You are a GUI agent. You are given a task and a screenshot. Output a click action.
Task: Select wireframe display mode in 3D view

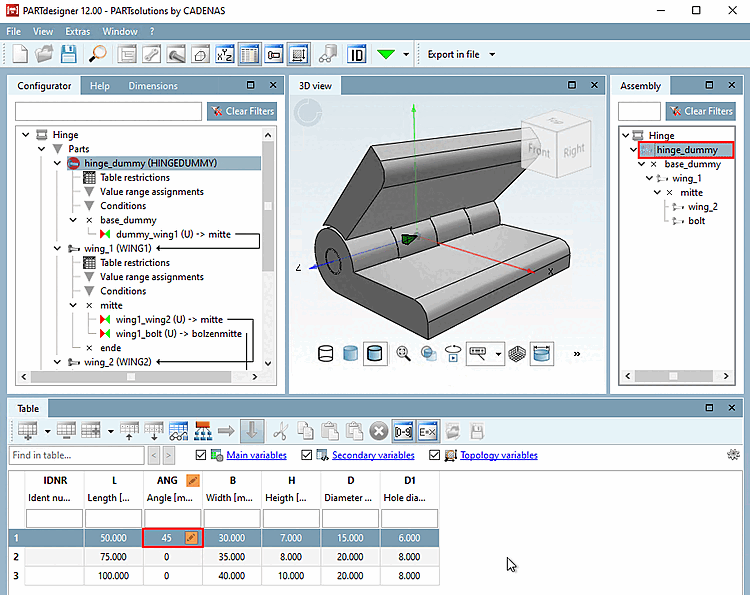coord(325,353)
